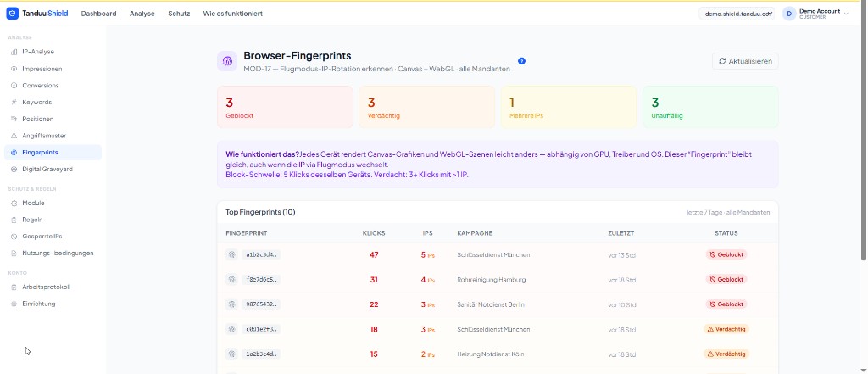The width and height of the screenshot is (868, 374).
Task: Click the Fingerprints sidebar icon
Action: [14, 153]
